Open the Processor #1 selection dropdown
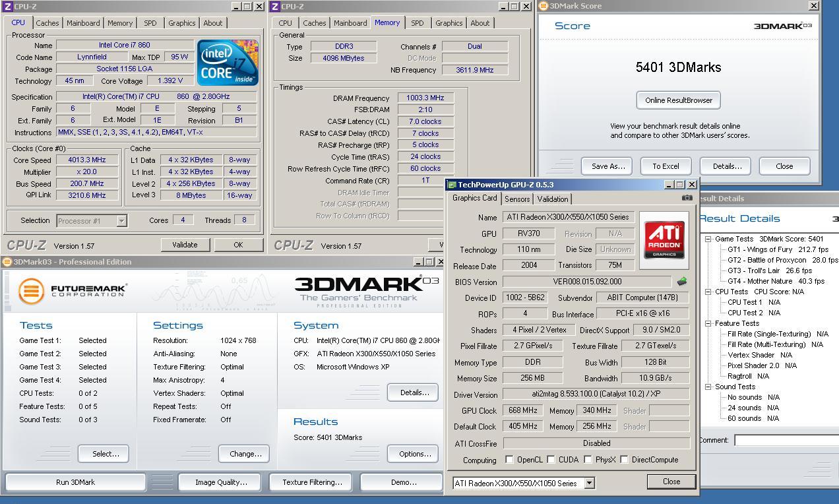This screenshot has height=504, width=839. (x=121, y=221)
